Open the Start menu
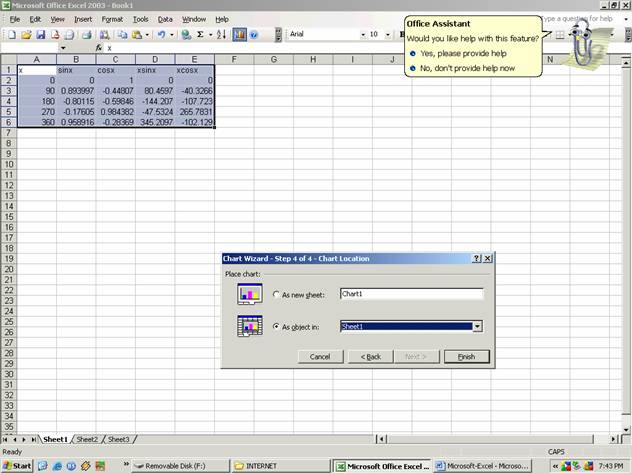632x474 pixels. [17, 466]
